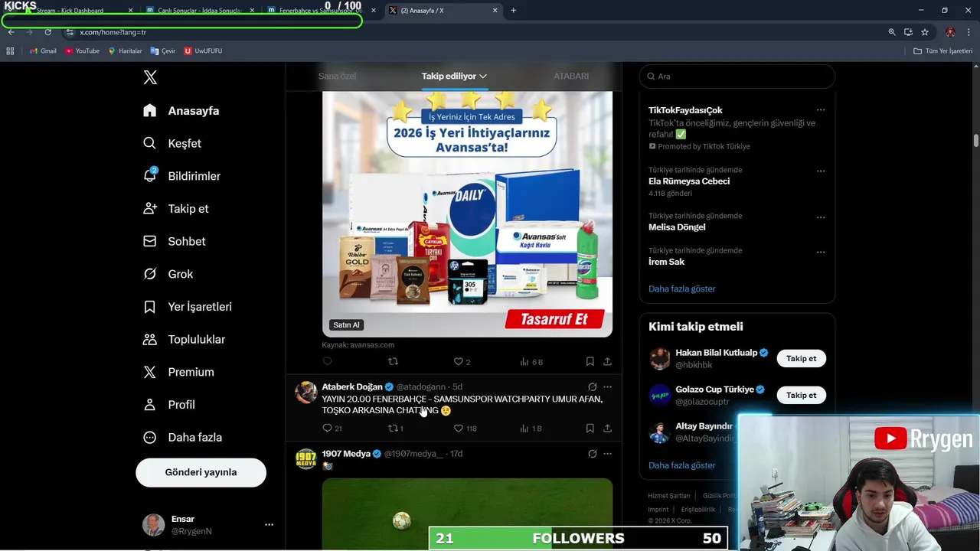Share Ataberk Doğan's post
This screenshot has height=551, width=980.
607,429
